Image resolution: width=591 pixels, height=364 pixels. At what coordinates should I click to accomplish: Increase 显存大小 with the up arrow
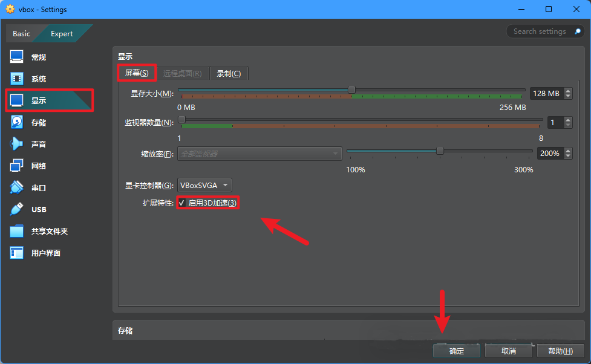coord(568,91)
